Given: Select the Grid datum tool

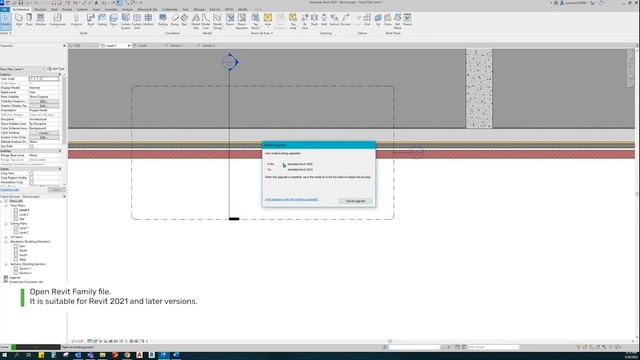Looking at the screenshot, I should coord(367,20).
